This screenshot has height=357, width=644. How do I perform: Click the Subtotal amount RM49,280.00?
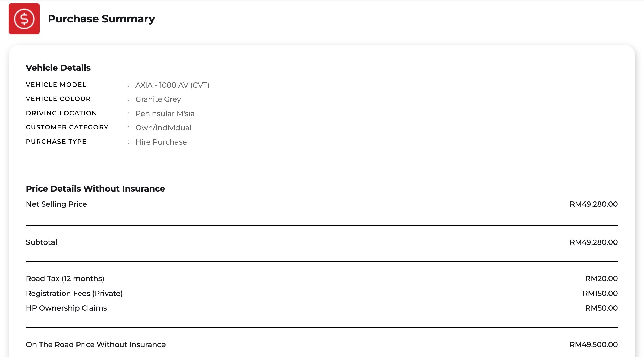(x=594, y=242)
